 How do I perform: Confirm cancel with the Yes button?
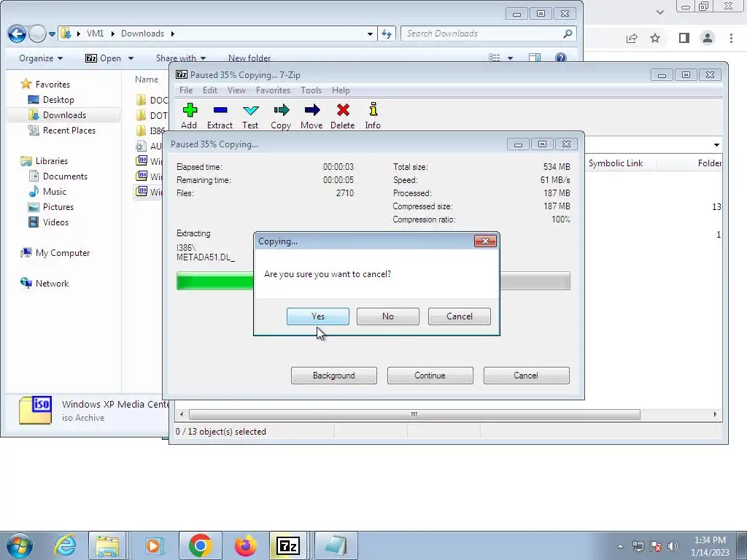pyautogui.click(x=318, y=316)
